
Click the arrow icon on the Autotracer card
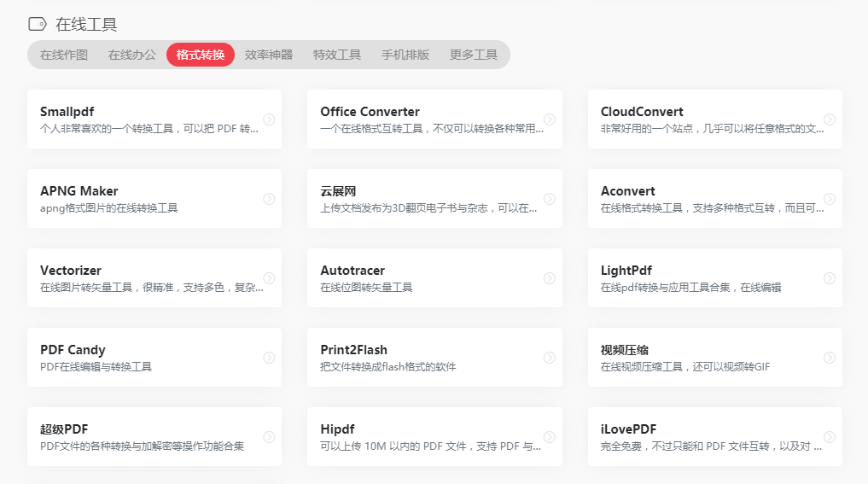click(549, 278)
